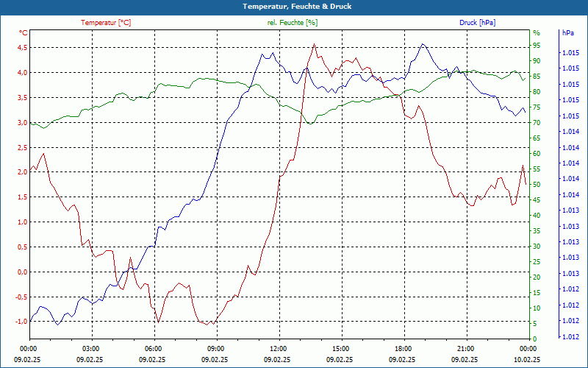Click the "25" humidity axis value
This screenshot has height=368, width=588.
point(537,262)
